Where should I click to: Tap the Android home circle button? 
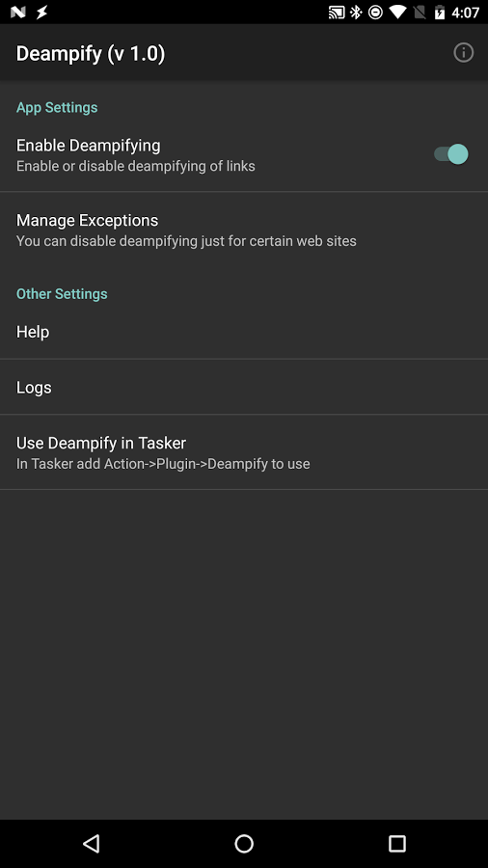(244, 843)
